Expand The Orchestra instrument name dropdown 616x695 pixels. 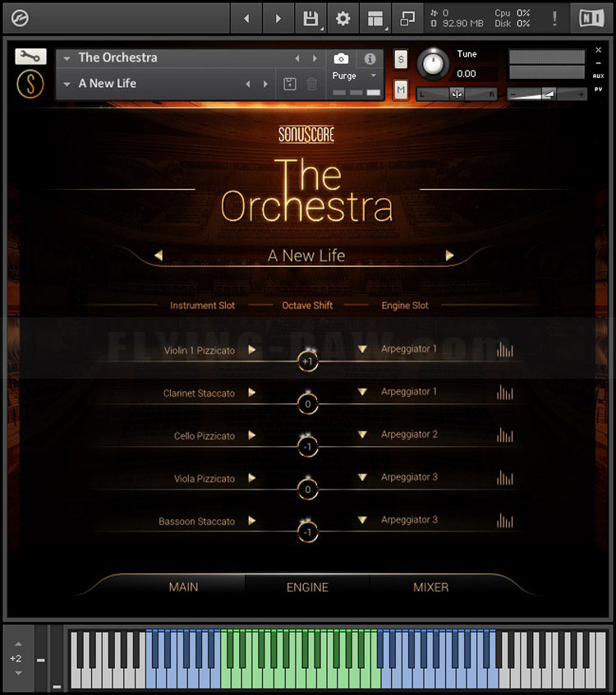pos(67,58)
